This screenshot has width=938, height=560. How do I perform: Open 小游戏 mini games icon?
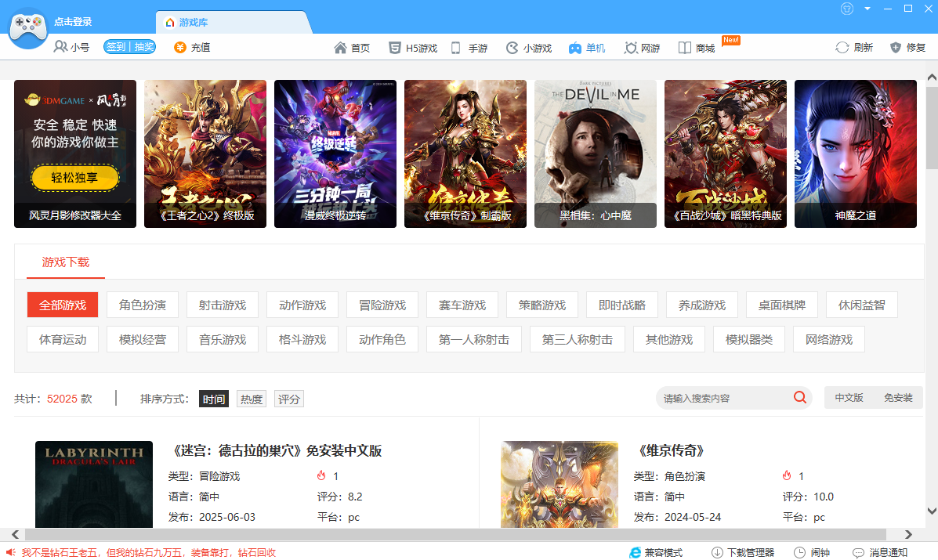pos(512,48)
